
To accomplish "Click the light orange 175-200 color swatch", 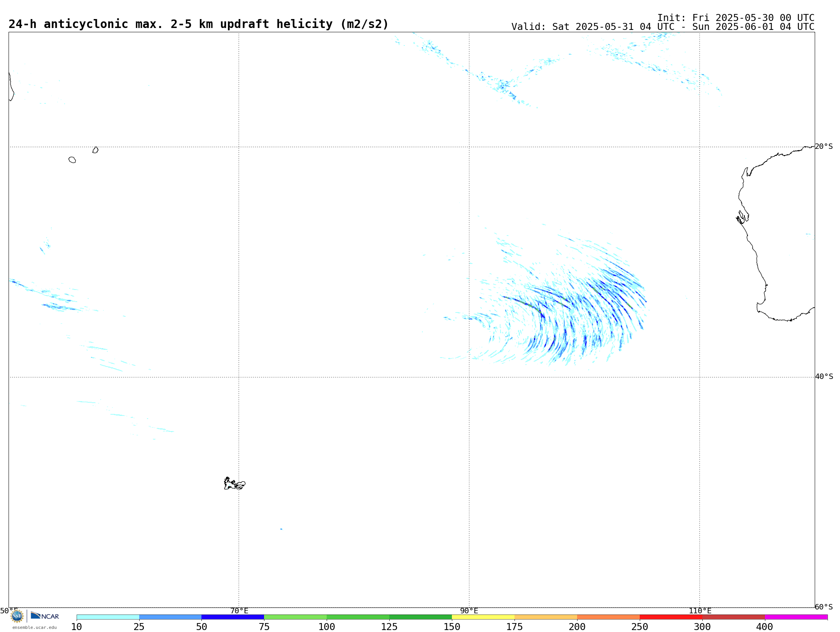I will coord(546,617).
